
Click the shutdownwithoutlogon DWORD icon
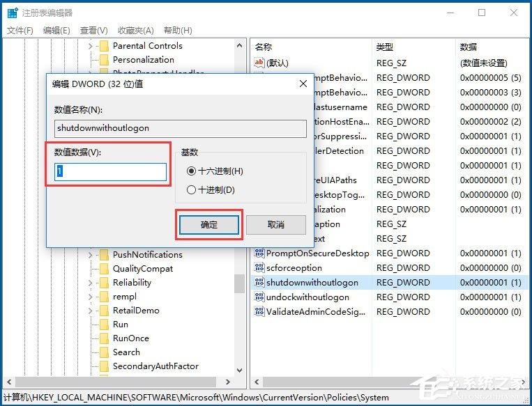tap(259, 282)
